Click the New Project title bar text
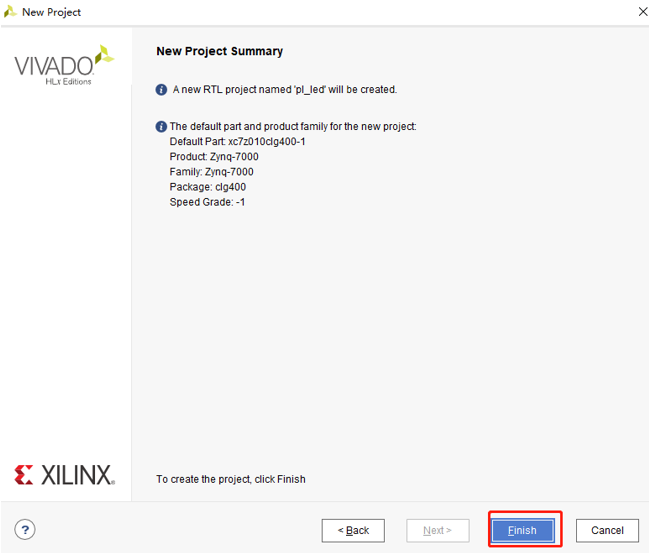The width and height of the screenshot is (649, 553). (x=51, y=12)
